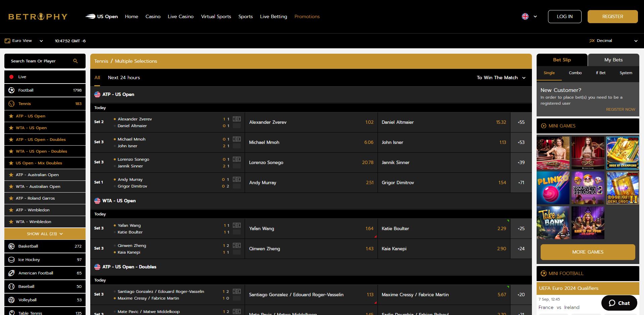This screenshot has width=644, height=315.
Task: Click the MORE GAMES button
Action: coord(588,252)
